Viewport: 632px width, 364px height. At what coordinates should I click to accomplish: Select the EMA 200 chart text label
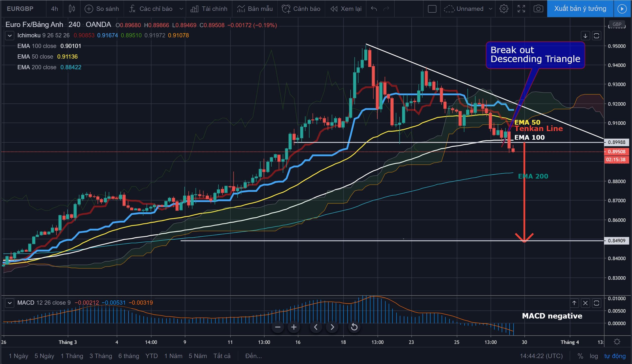click(x=533, y=176)
